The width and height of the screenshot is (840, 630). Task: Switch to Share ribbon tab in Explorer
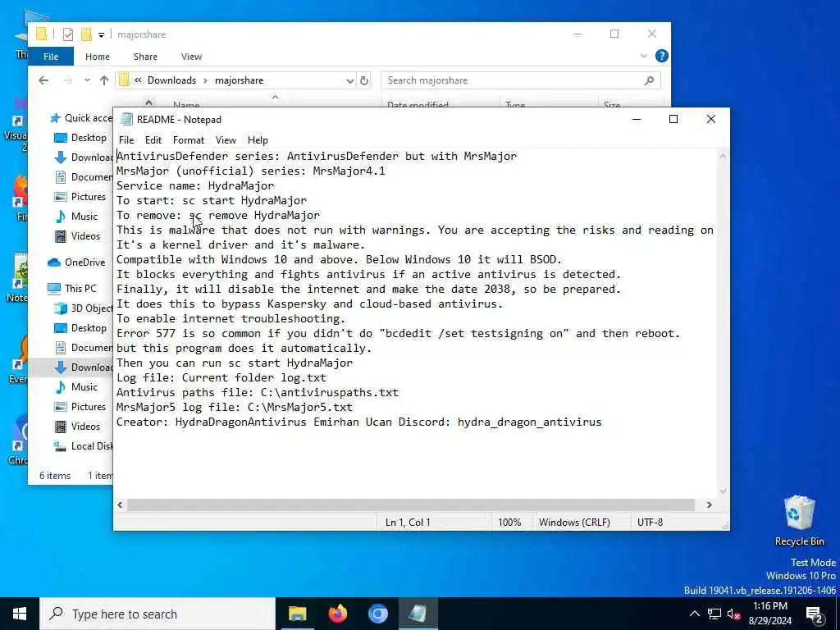(x=145, y=57)
